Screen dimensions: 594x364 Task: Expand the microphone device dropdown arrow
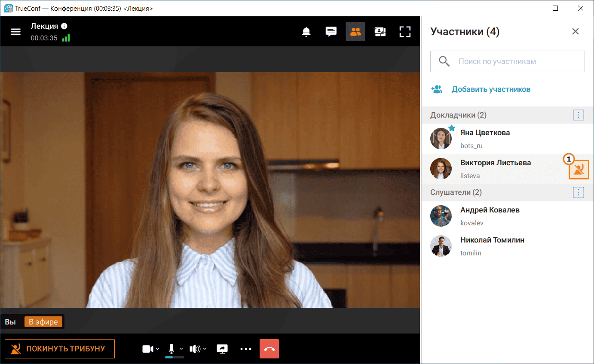(181, 349)
